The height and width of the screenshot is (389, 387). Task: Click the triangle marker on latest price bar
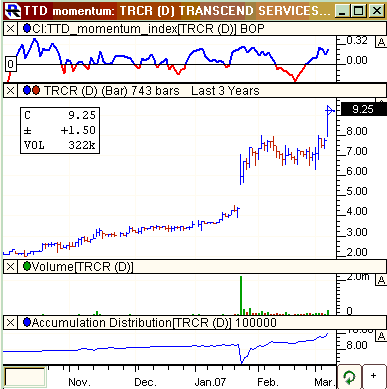coord(329,110)
